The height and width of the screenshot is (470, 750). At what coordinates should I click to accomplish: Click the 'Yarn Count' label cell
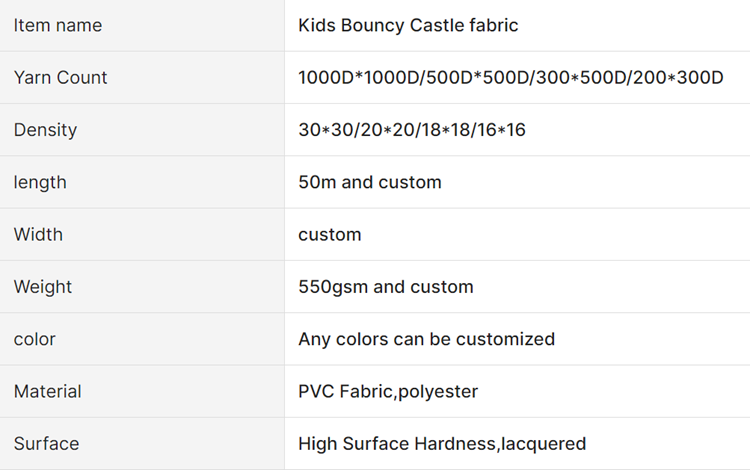coord(60,78)
